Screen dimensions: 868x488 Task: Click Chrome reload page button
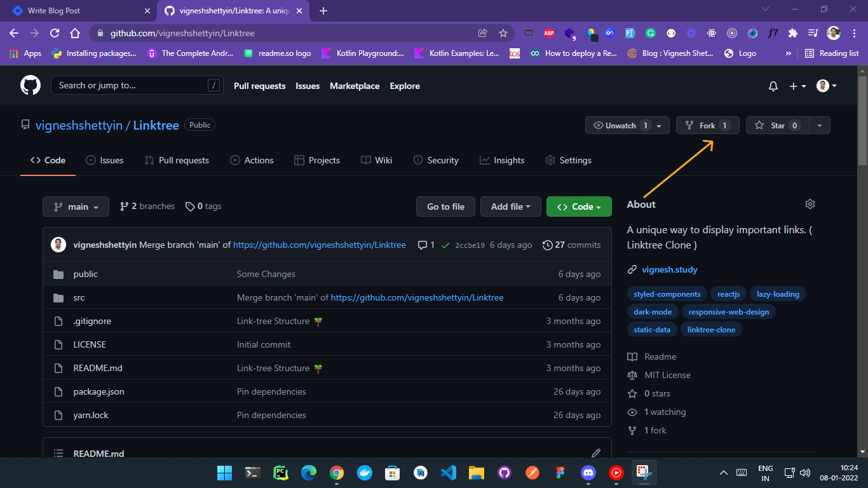click(55, 33)
